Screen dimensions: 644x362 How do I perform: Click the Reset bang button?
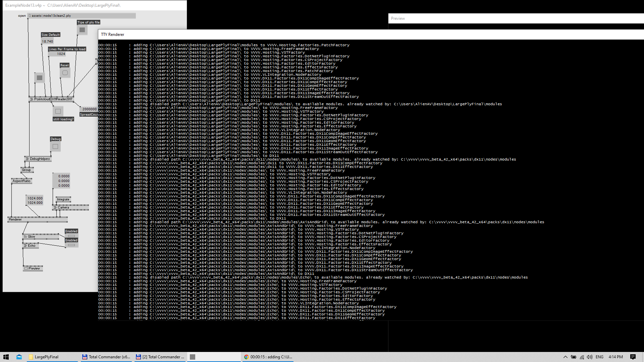click(65, 73)
